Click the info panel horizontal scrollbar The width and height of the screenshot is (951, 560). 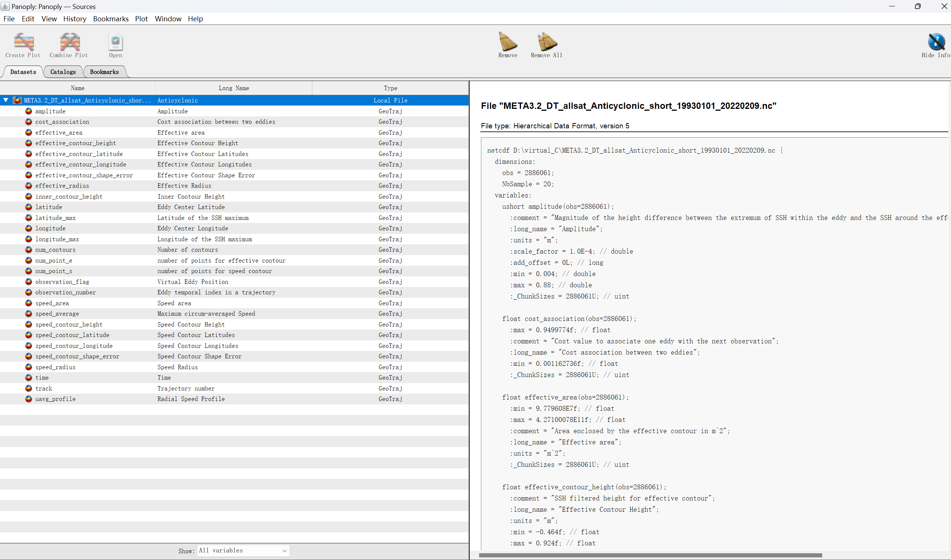pos(650,555)
